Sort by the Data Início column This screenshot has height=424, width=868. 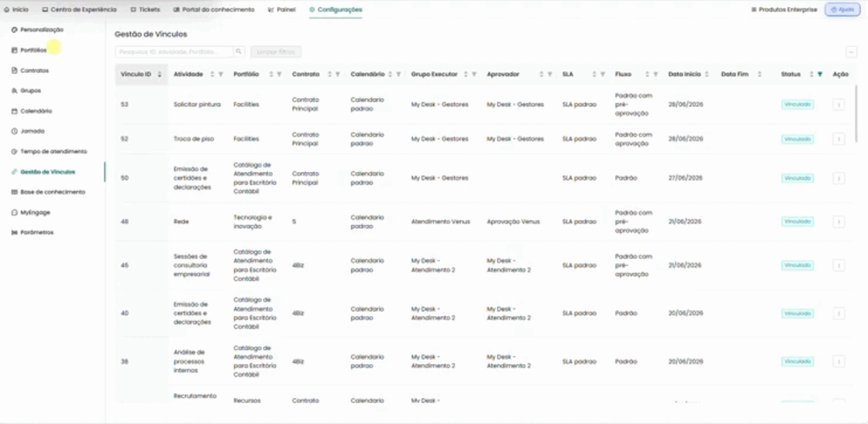[707, 74]
